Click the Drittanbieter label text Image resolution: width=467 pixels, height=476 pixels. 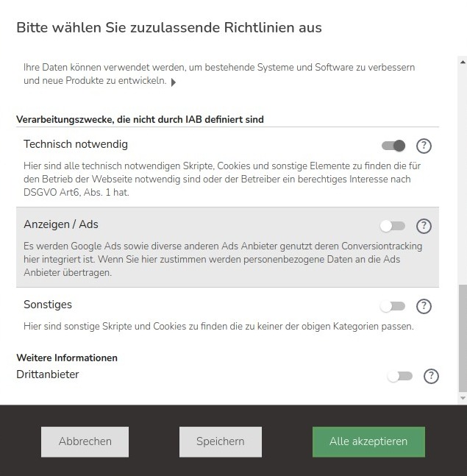(x=48, y=374)
